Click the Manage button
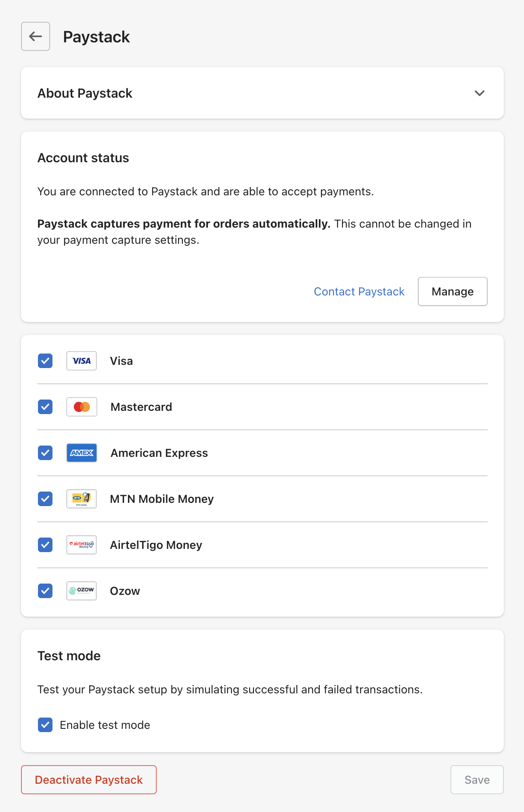Viewport: 524px width, 812px height. (x=453, y=291)
